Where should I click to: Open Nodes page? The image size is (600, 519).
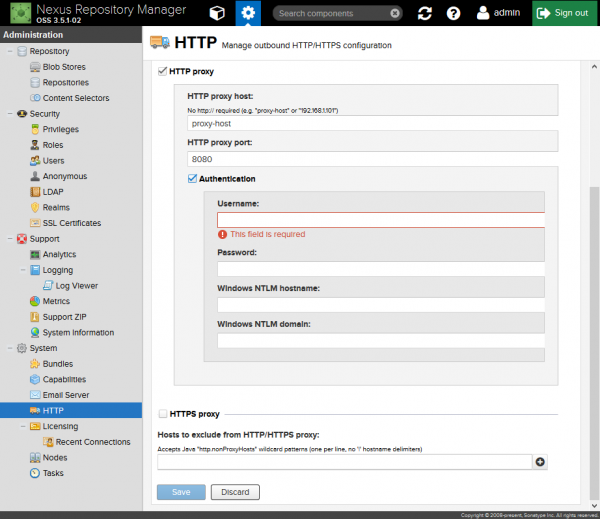click(x=55, y=458)
